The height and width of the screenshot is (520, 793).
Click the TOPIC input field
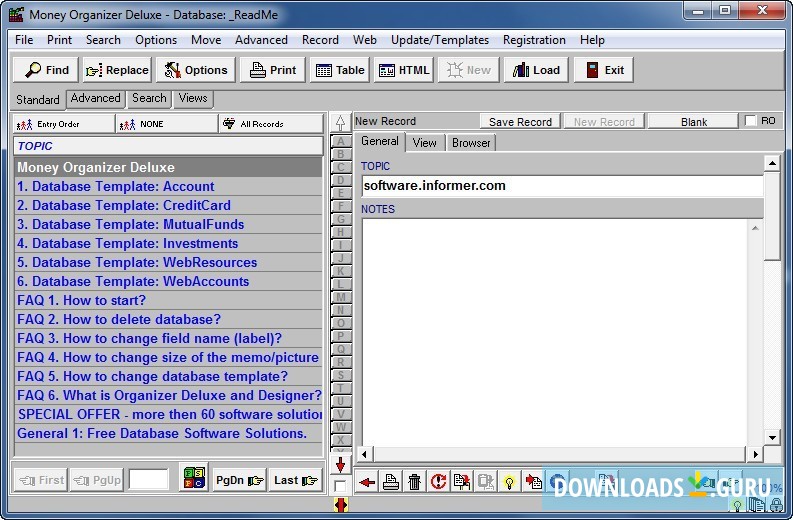tap(562, 186)
